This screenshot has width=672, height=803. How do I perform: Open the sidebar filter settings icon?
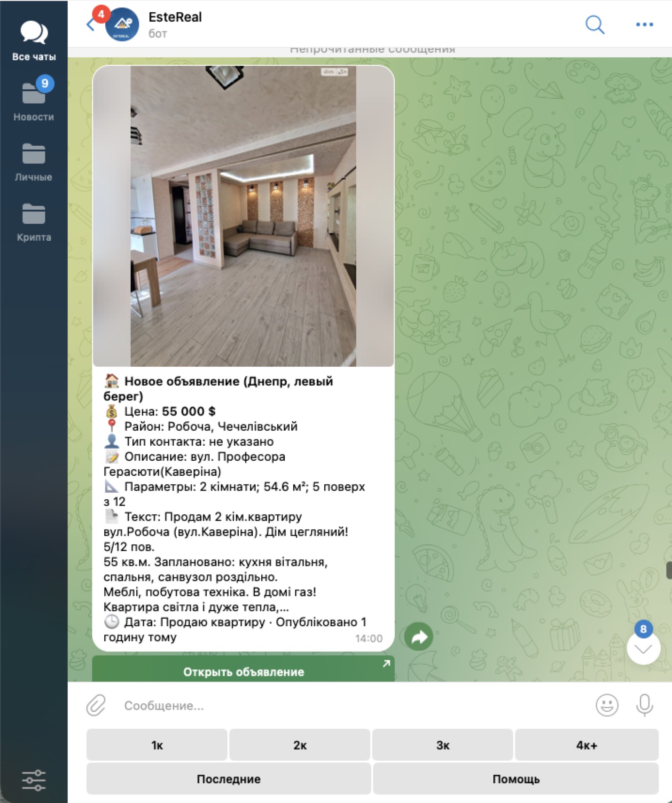[x=34, y=780]
